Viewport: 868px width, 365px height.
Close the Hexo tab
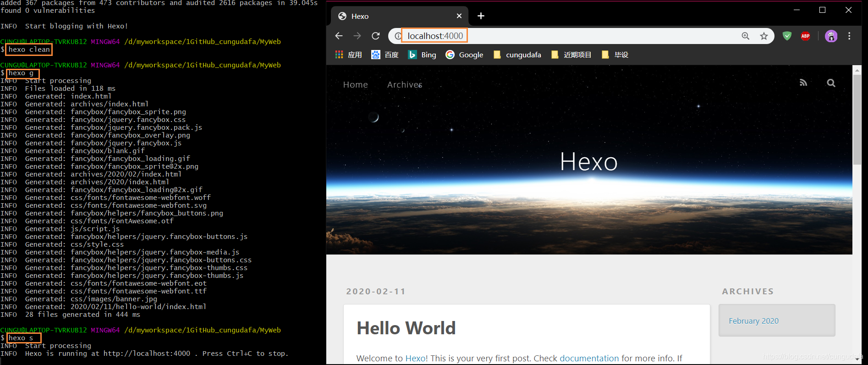(x=459, y=16)
